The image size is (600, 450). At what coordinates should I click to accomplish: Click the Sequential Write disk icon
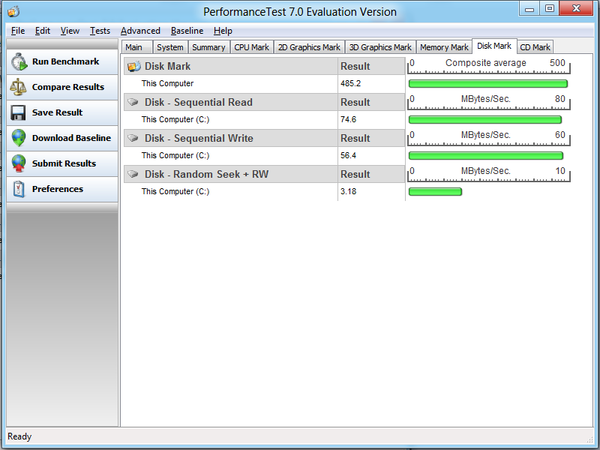133,138
